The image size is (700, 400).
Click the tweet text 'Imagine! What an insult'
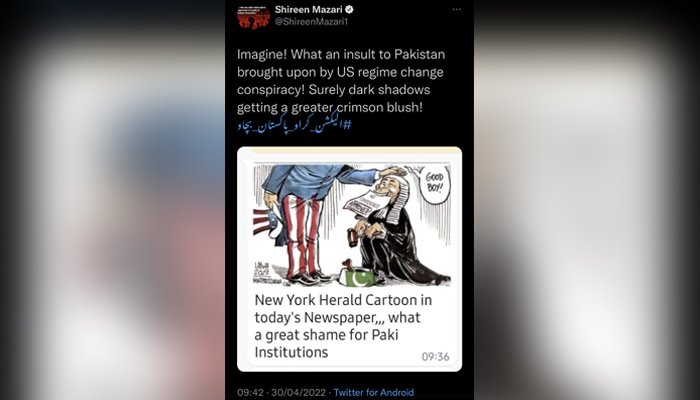click(313, 54)
